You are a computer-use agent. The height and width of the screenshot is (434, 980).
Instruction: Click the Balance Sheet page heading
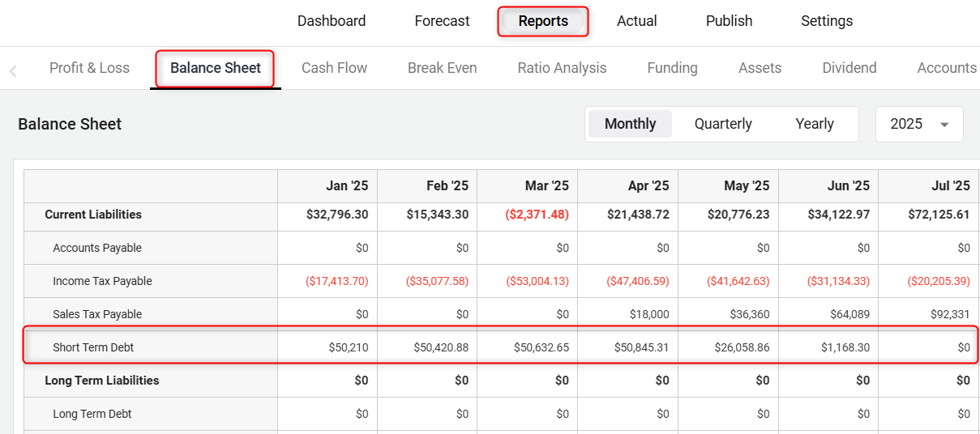click(70, 124)
